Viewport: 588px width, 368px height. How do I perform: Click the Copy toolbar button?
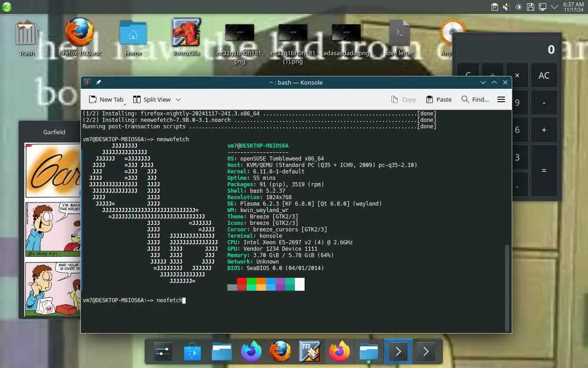(x=403, y=99)
